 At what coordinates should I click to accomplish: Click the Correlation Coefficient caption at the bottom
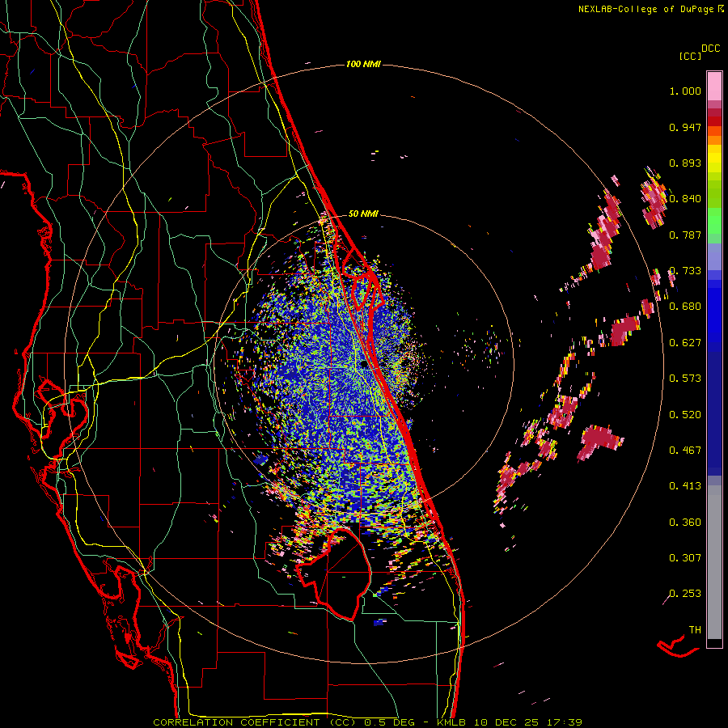[x=368, y=722]
